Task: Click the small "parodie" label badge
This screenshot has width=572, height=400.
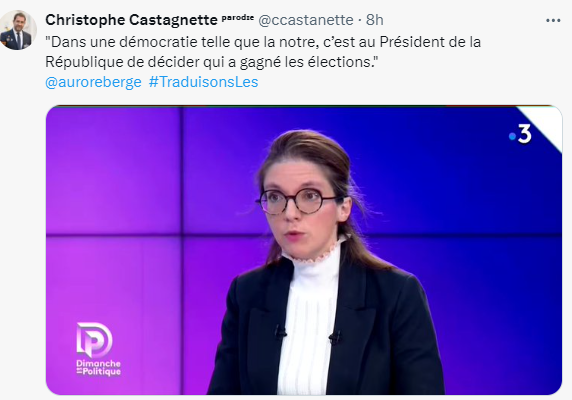Action: pyautogui.click(x=237, y=17)
